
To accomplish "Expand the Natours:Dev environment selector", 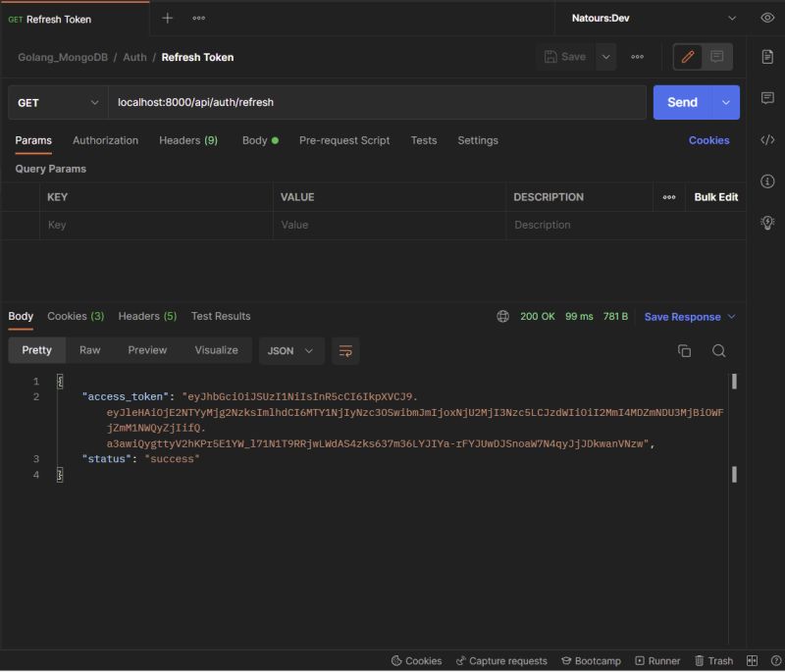I will tap(673, 18).
